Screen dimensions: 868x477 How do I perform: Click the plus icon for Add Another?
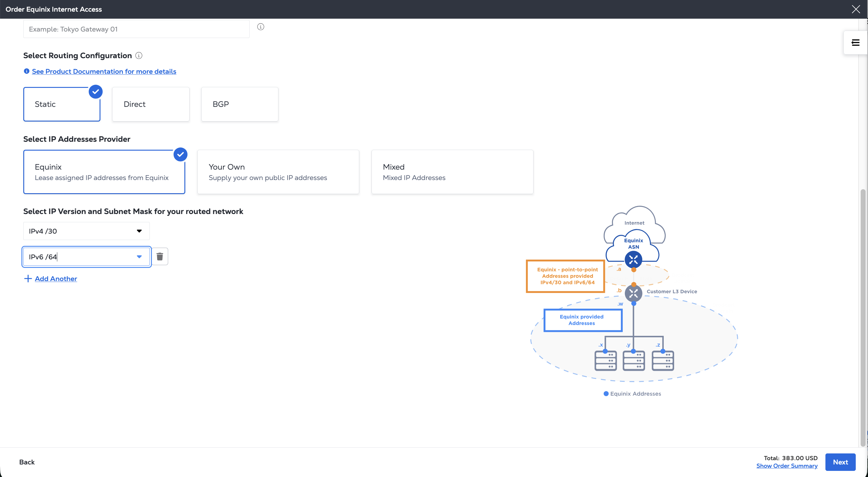click(28, 279)
